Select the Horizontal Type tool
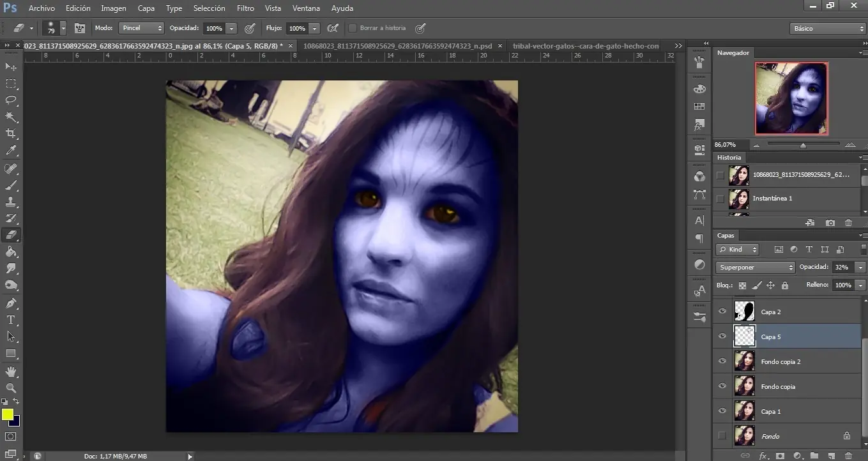 11,320
